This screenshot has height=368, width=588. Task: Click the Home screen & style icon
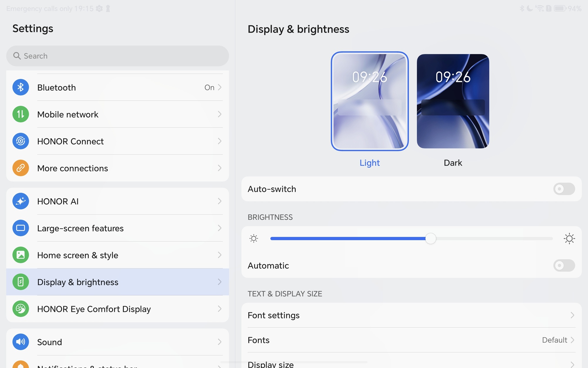[21, 255]
